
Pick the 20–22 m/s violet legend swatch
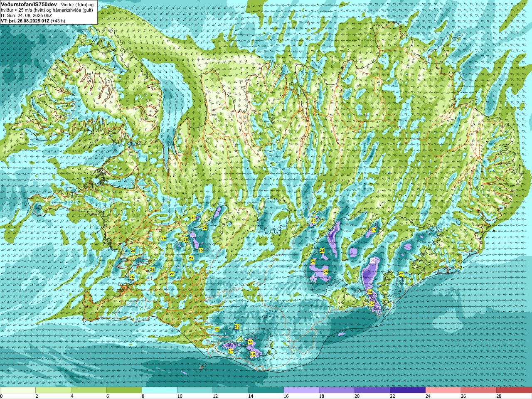[x=372, y=390]
